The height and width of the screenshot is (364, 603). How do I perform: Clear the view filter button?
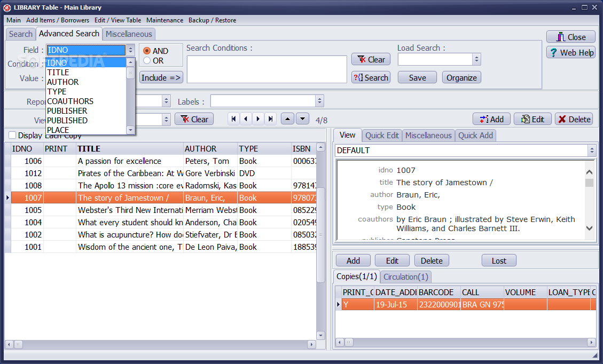194,119
